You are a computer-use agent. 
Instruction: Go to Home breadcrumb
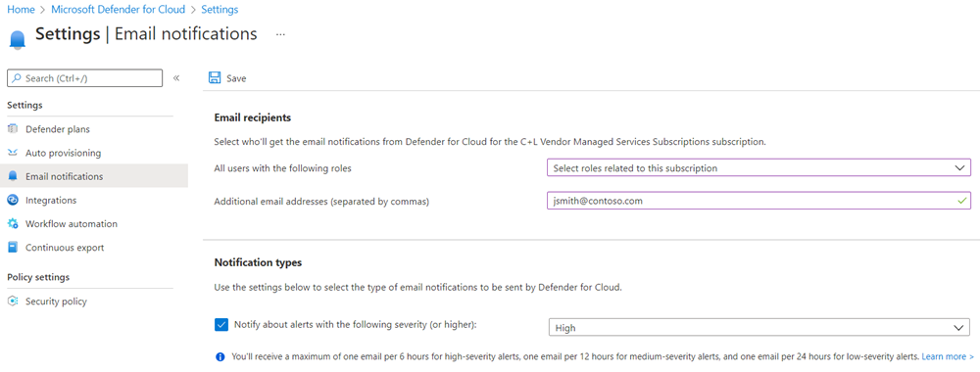pyautogui.click(x=21, y=10)
